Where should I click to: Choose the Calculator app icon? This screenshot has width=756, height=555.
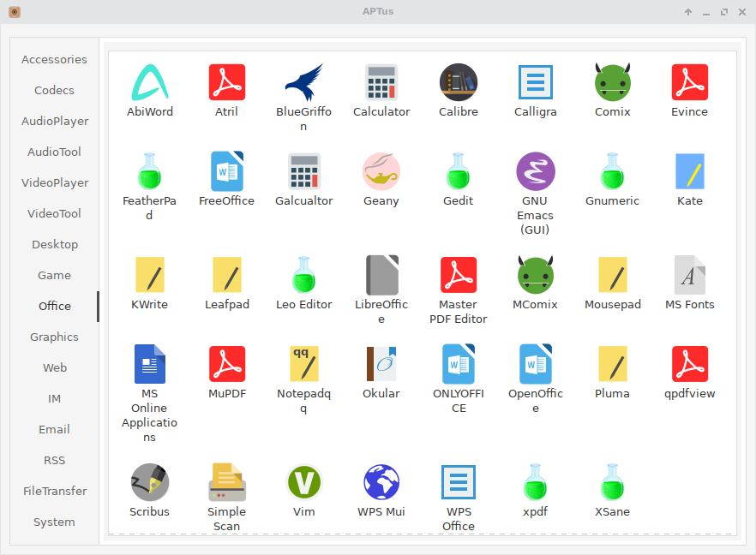click(381, 82)
